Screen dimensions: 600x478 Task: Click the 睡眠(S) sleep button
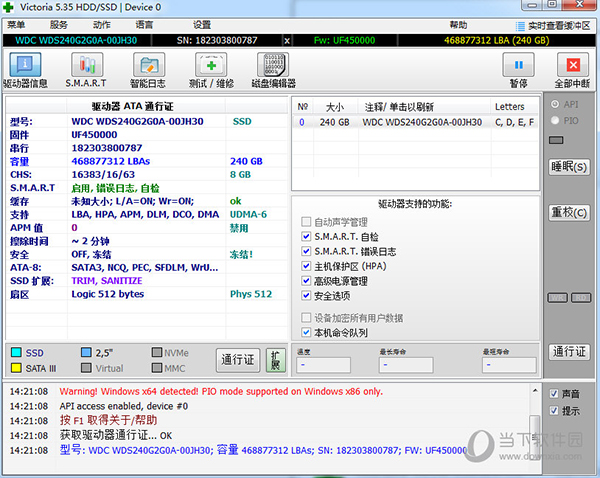(568, 166)
